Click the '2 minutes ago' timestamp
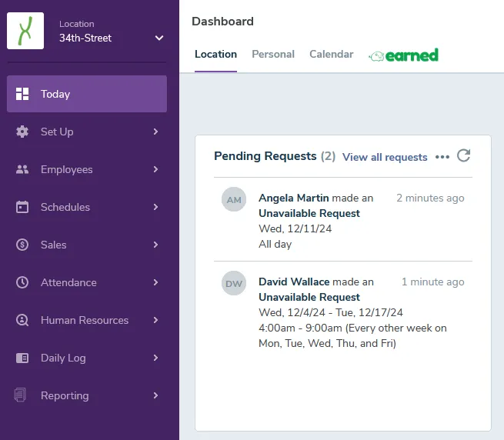 pos(430,198)
